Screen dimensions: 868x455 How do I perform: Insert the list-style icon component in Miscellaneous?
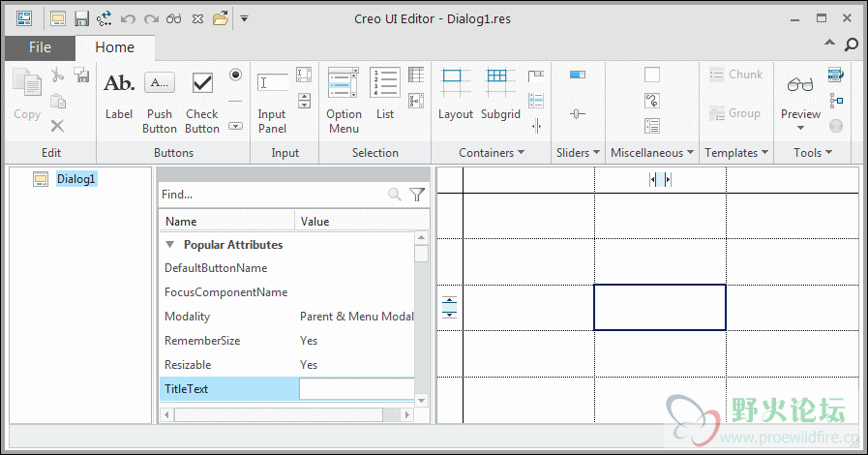pyautogui.click(x=652, y=126)
